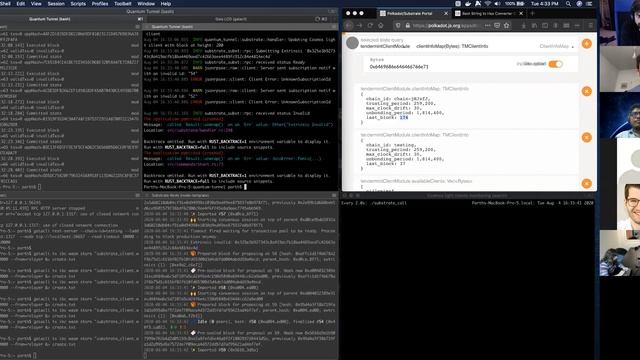
Task: Click the substrate-node terminal pane title
Action: [x=180, y=196]
